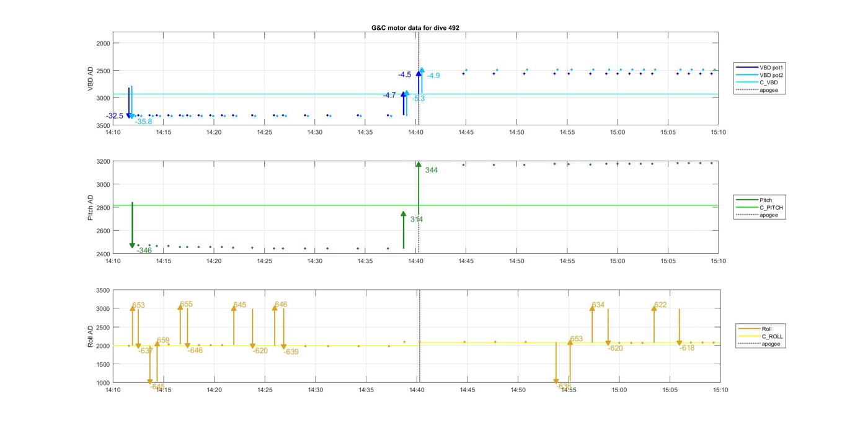The height and width of the screenshot is (430, 868).
Task: Click the '634' roll data label
Action: pyautogui.click(x=598, y=305)
